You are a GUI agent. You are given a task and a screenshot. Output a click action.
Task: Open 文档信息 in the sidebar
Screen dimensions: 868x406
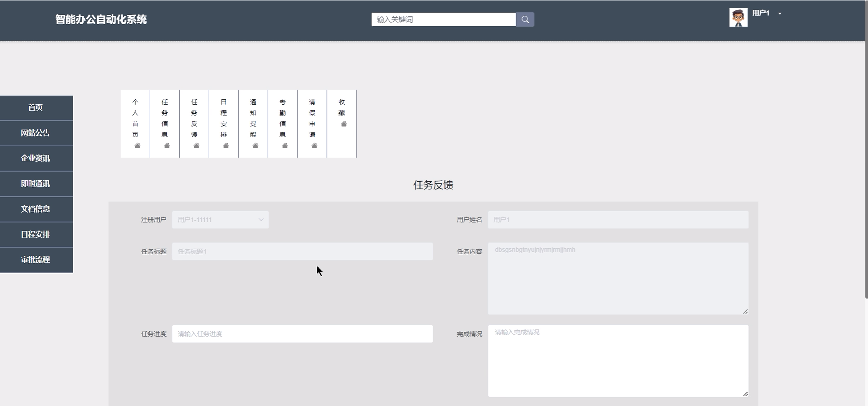pos(36,209)
